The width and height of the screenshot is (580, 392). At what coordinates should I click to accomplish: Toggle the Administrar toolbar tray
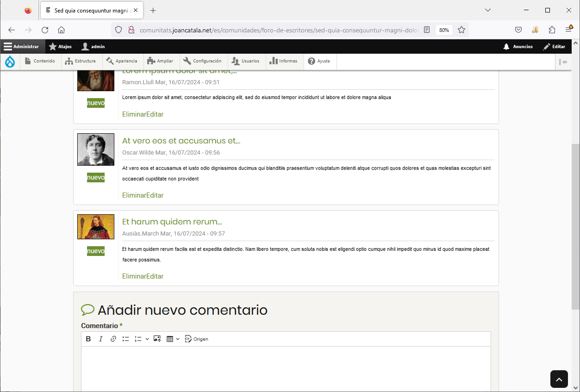click(22, 46)
